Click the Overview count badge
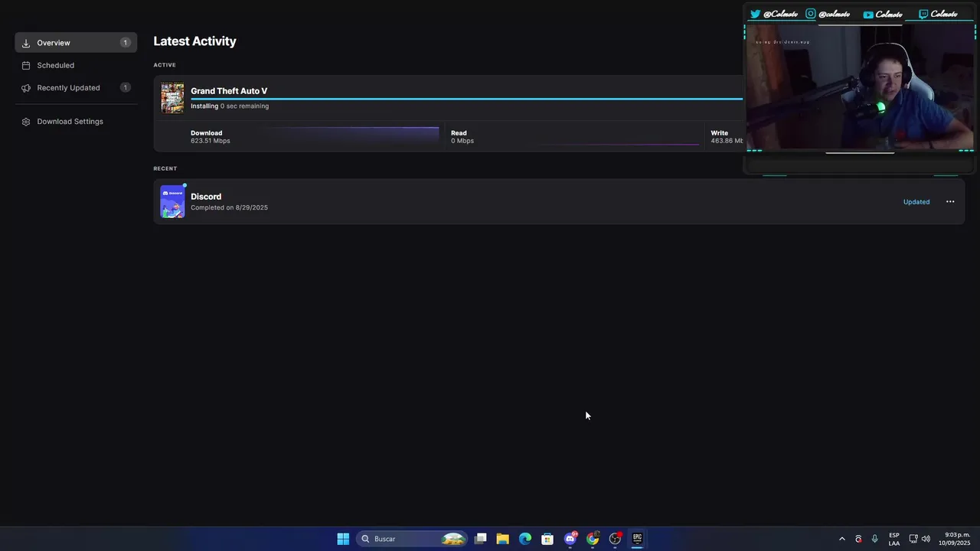 [125, 43]
